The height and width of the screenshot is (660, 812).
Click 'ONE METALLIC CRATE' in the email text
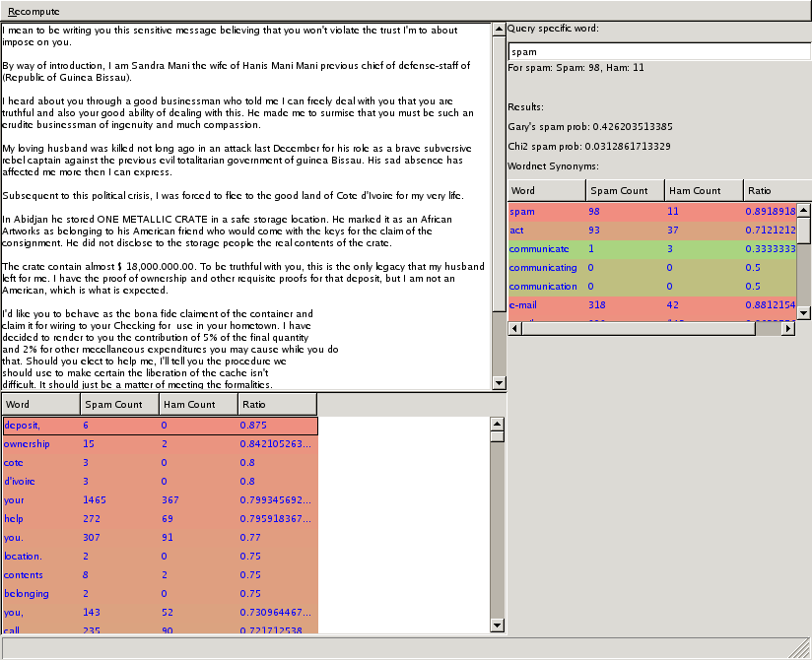point(152,219)
